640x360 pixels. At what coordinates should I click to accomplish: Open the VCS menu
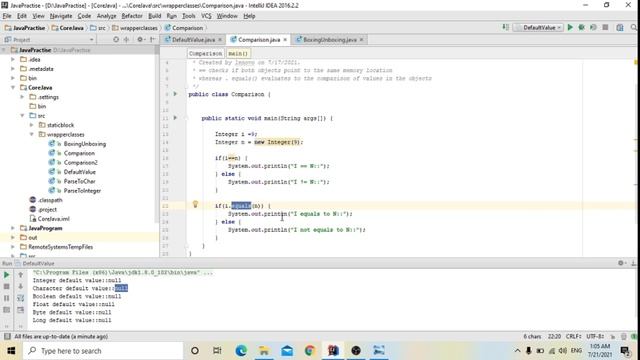coord(206,16)
